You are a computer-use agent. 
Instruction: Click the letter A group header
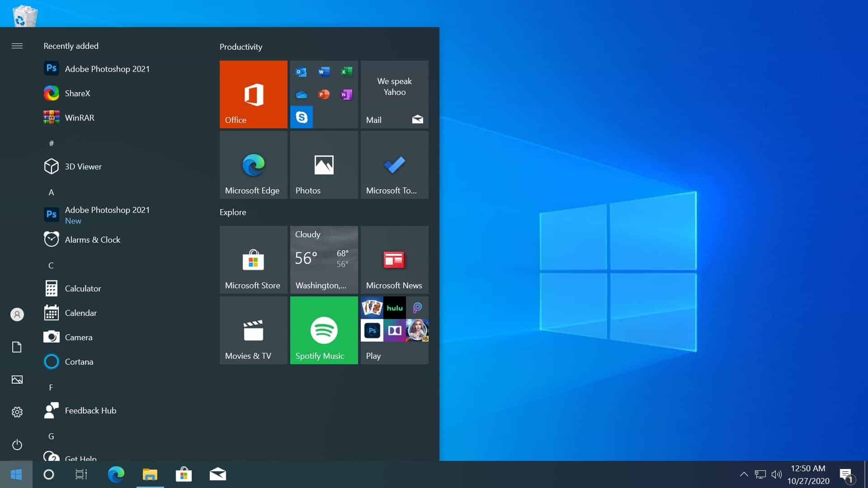[51, 192]
